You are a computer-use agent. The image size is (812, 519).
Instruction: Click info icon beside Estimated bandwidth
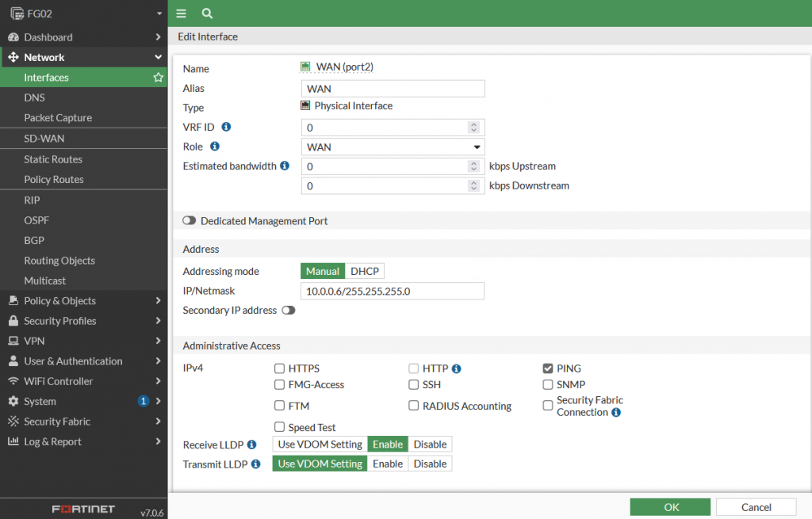pos(285,166)
